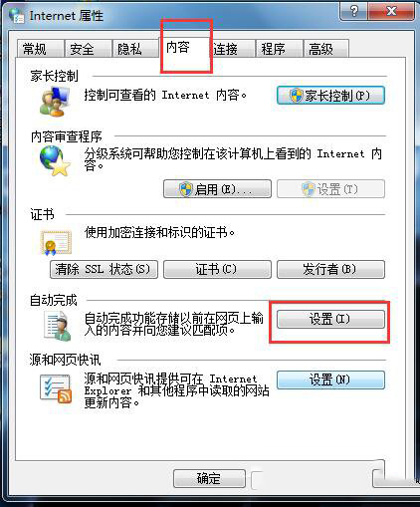The height and width of the screenshot is (507, 420).
Task: Open 家长控制(P) shield button
Action: [330, 96]
